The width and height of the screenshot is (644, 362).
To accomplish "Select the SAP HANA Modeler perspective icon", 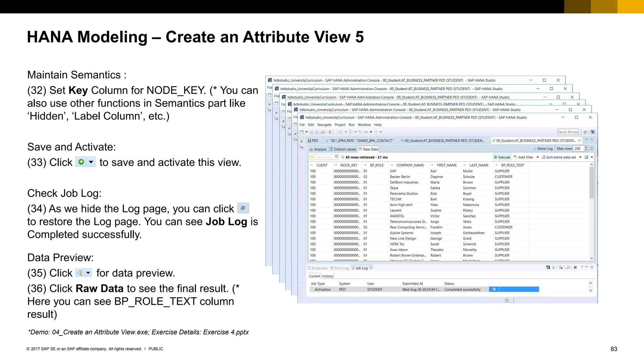I will pos(593,132).
